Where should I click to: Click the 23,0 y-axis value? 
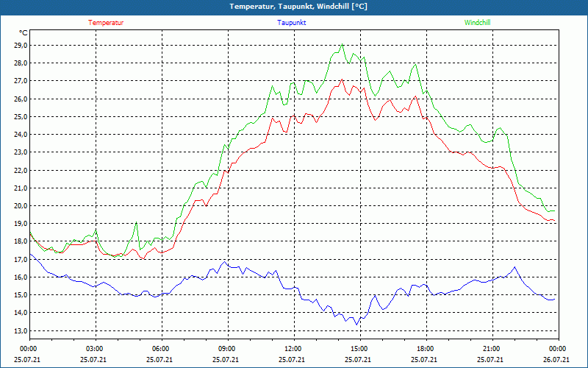(x=21, y=152)
